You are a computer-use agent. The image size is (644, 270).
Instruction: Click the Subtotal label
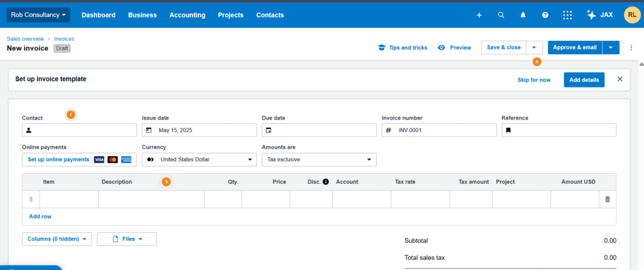click(x=416, y=241)
